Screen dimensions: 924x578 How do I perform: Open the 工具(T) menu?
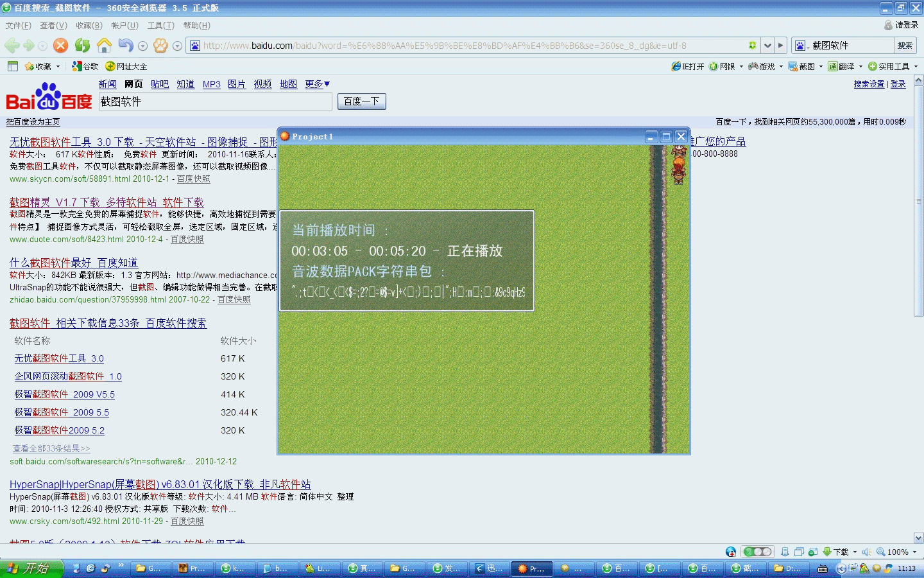click(x=160, y=25)
